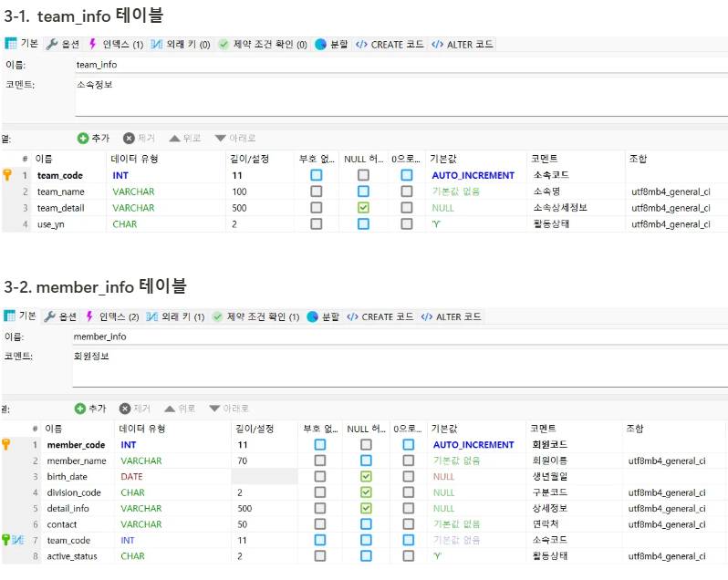This screenshot has width=728, height=580.
Task: Click the 아래로 down arrow in member_info
Action: (214, 409)
